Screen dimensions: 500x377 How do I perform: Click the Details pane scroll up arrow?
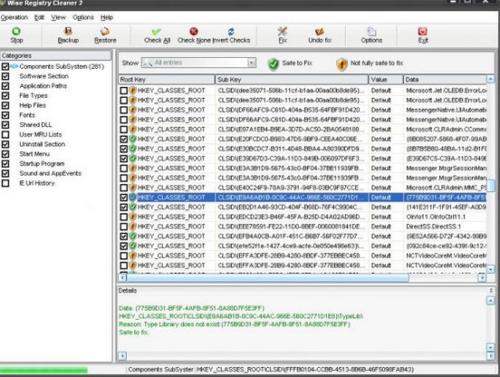click(490, 300)
